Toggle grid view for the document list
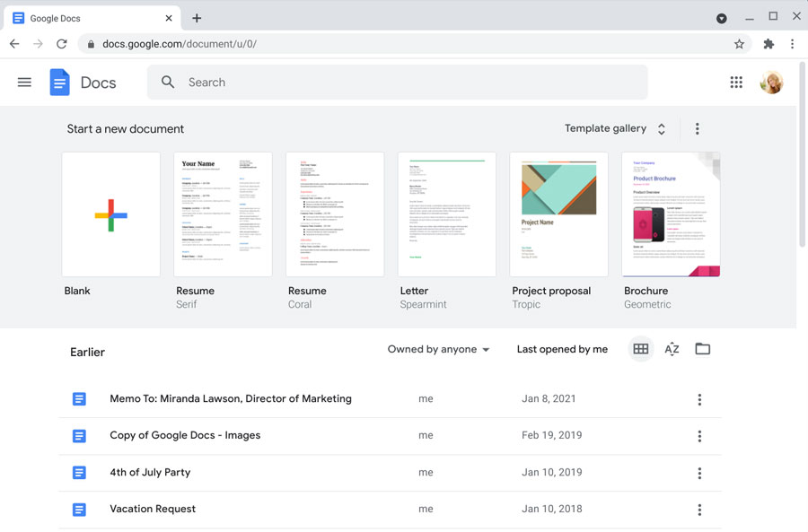This screenshot has width=808, height=532. coord(640,349)
